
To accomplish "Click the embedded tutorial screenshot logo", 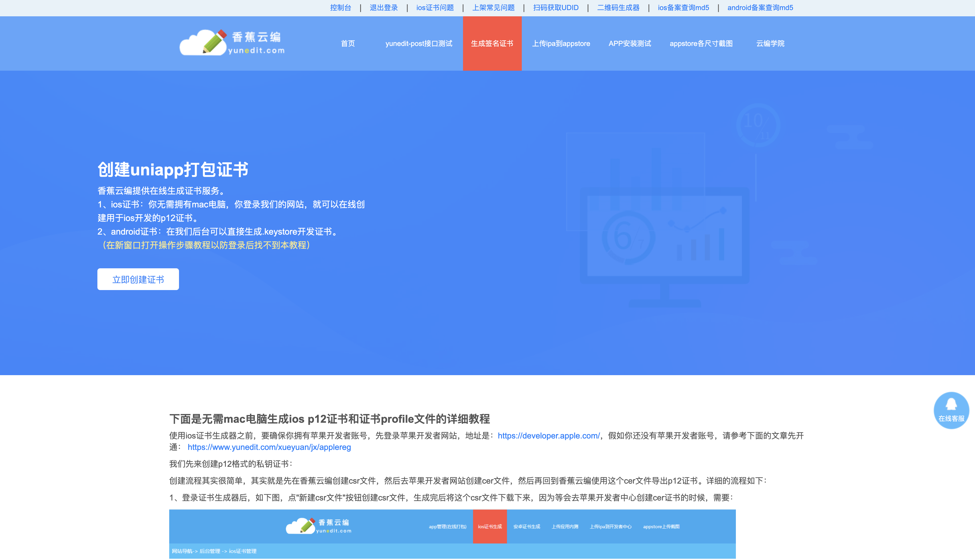I will click(x=319, y=526).
